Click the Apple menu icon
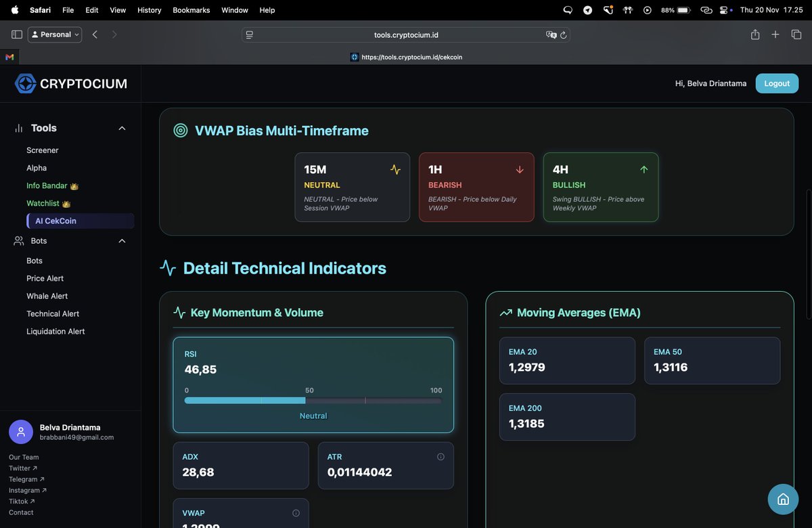This screenshot has width=812, height=528. (x=15, y=10)
